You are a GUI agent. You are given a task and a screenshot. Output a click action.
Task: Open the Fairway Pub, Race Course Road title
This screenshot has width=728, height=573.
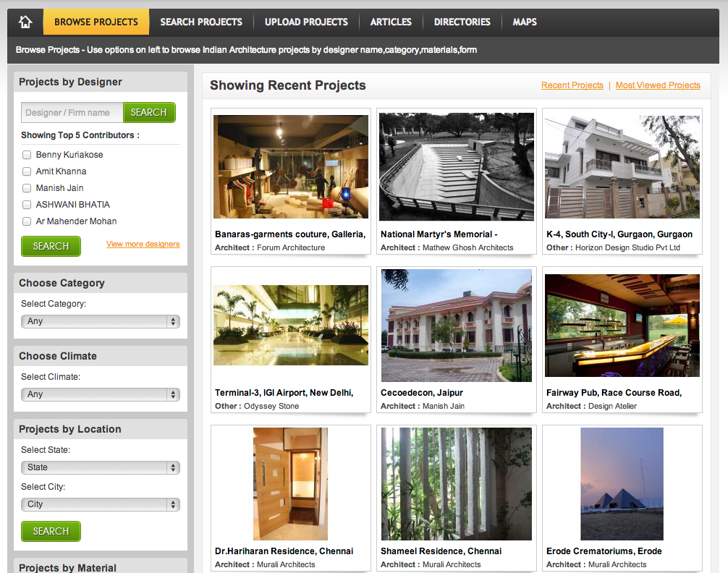[x=614, y=393]
